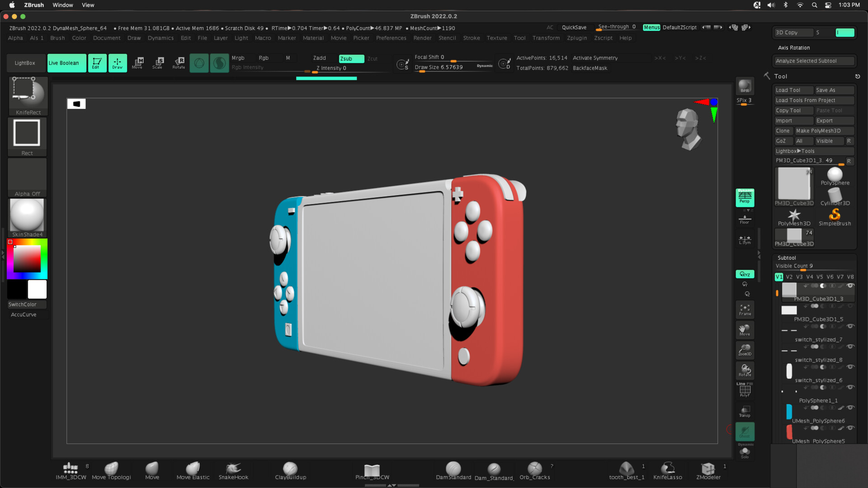868x488 pixels.
Task: Click the Make PolyMesh3D button
Action: tap(818, 131)
